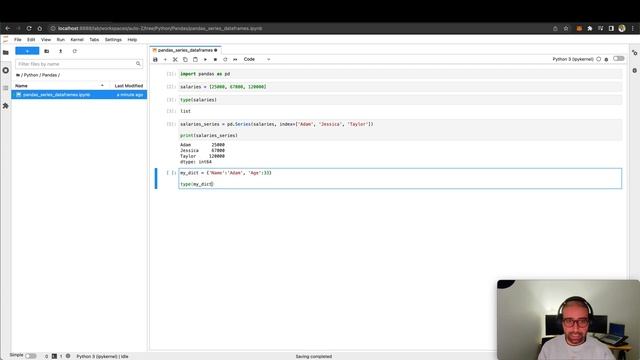Image resolution: width=640 pixels, height=360 pixels.
Task: Click the browser home button
Action: point(40,28)
